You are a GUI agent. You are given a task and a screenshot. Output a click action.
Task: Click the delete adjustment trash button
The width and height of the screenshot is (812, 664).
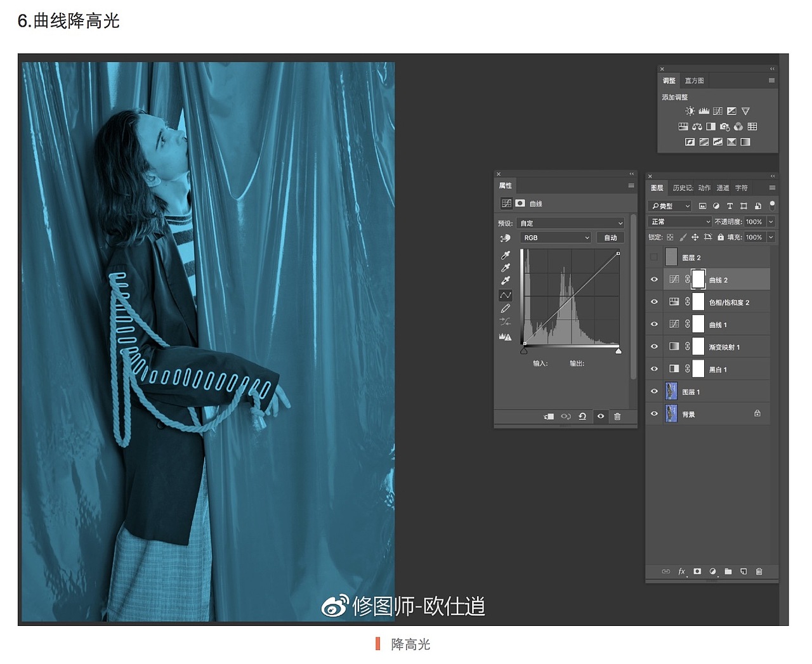tap(618, 417)
